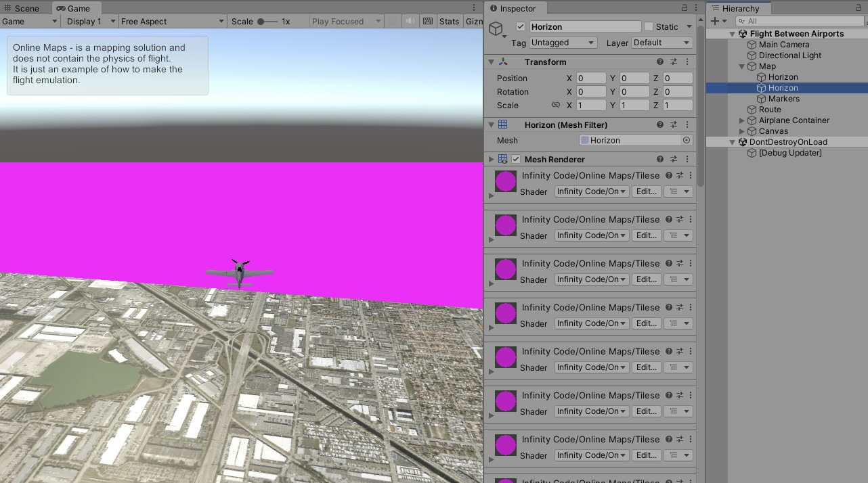Collapse the Map object in Hierarchy
This screenshot has height=483, width=868.
tap(742, 66)
